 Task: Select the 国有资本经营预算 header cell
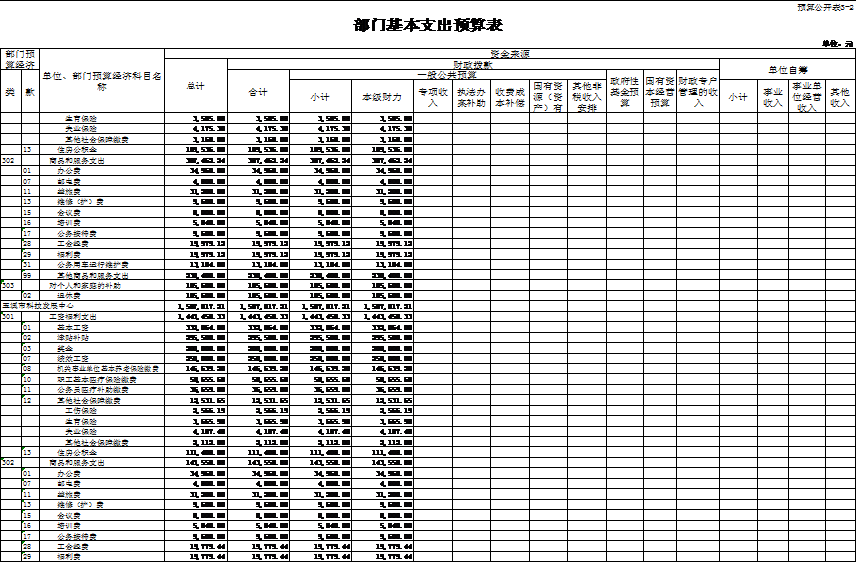pos(659,92)
